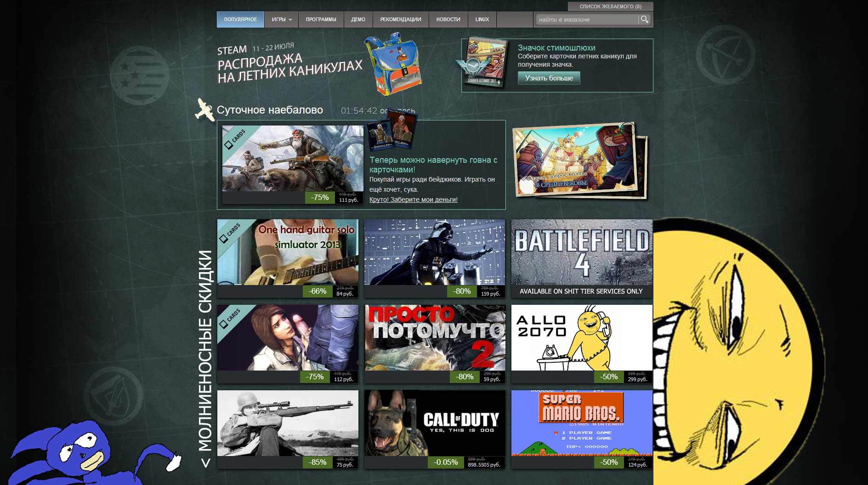This screenshot has height=485, width=868.
Task: Click the 159 руб. price on Darth Vader tile
Action: pyautogui.click(x=491, y=294)
